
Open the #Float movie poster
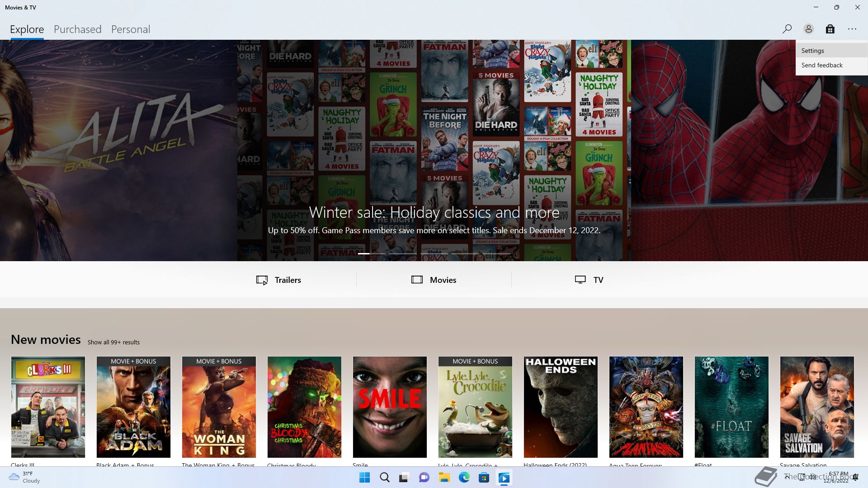731,407
